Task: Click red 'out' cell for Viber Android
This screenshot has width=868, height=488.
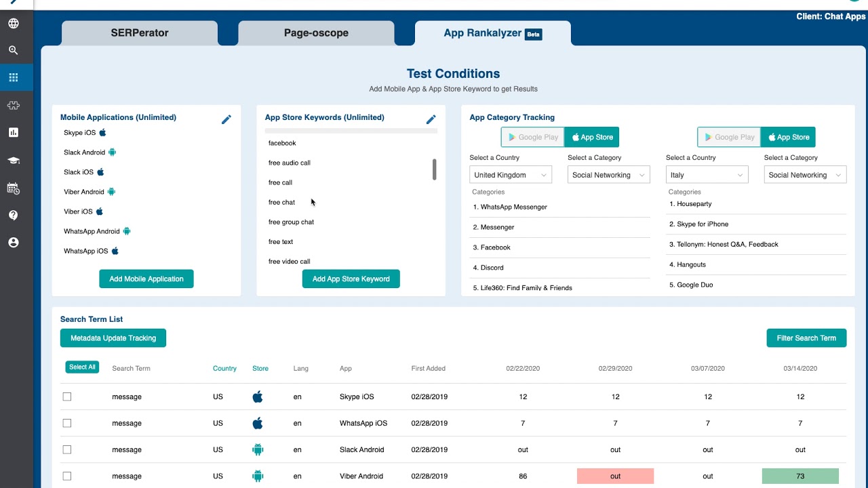Action: (615, 476)
